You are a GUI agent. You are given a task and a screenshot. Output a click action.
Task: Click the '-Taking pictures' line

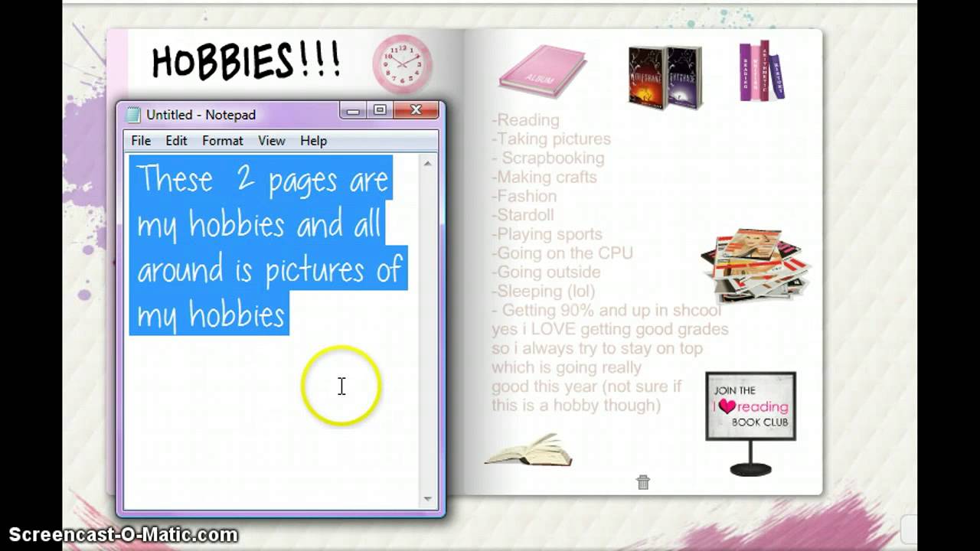coord(551,139)
